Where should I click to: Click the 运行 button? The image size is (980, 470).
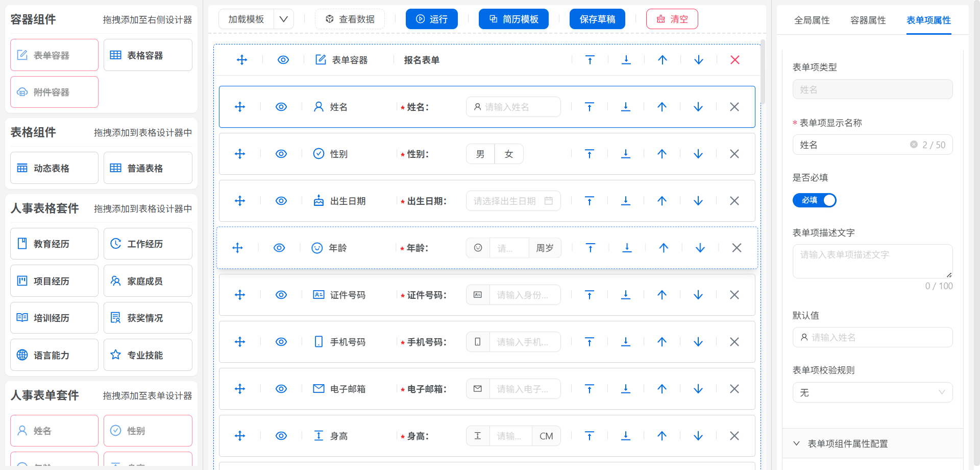pos(431,19)
